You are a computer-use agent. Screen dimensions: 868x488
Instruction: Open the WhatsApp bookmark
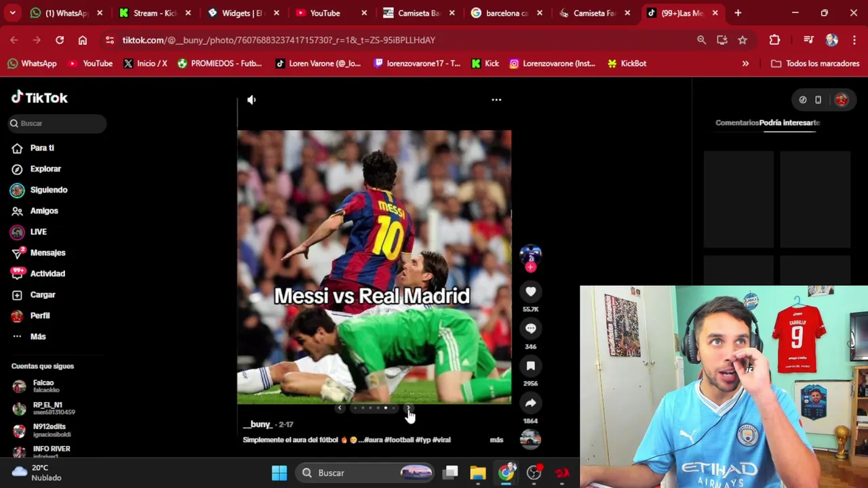32,64
